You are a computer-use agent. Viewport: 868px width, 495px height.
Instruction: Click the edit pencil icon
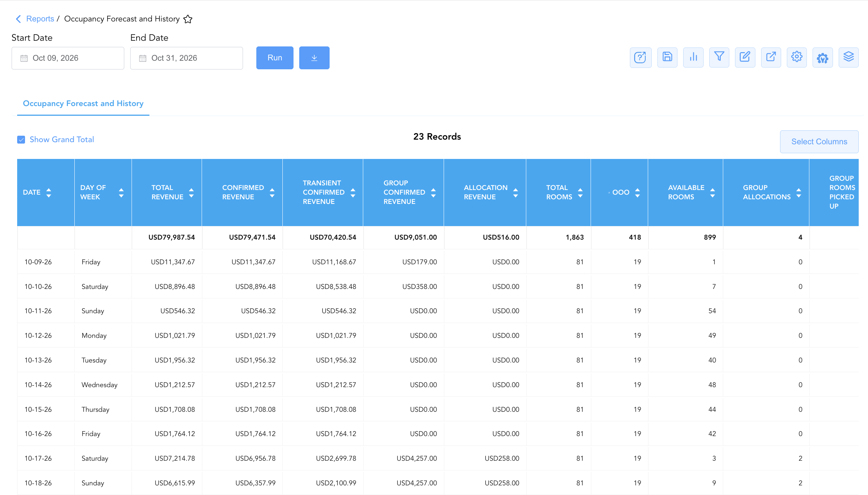(x=745, y=57)
